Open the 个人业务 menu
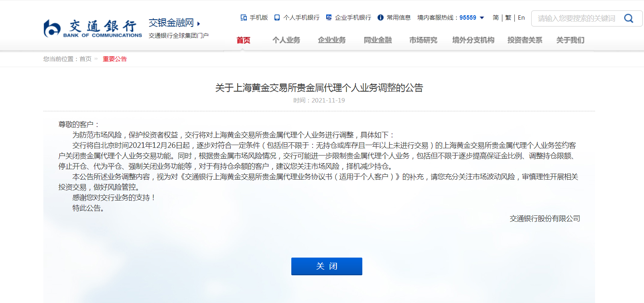The height and width of the screenshot is (303, 644). click(286, 40)
